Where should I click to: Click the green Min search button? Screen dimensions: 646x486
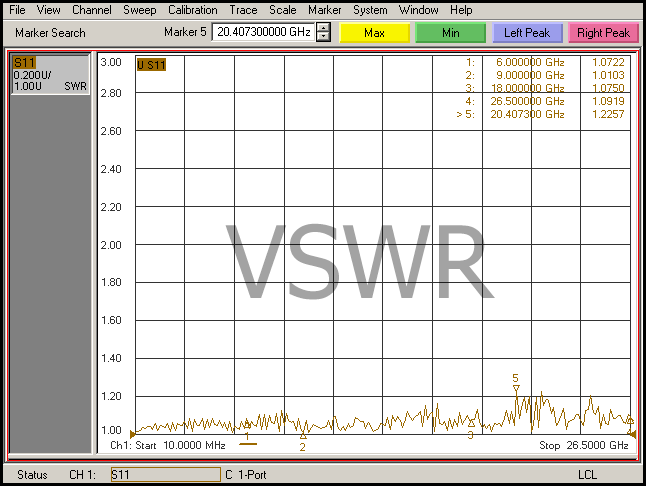[x=450, y=33]
